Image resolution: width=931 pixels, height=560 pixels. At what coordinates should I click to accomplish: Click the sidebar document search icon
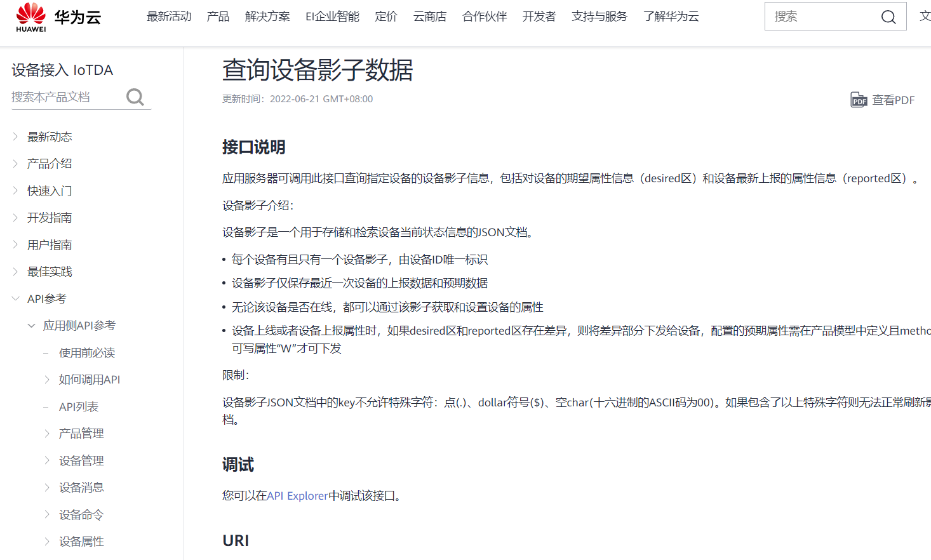(x=135, y=97)
